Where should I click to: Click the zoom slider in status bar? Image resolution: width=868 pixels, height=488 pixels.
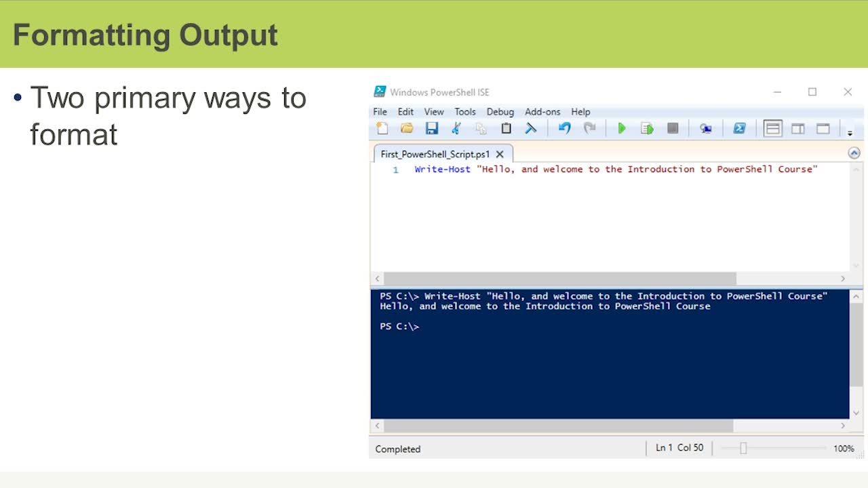click(743, 448)
